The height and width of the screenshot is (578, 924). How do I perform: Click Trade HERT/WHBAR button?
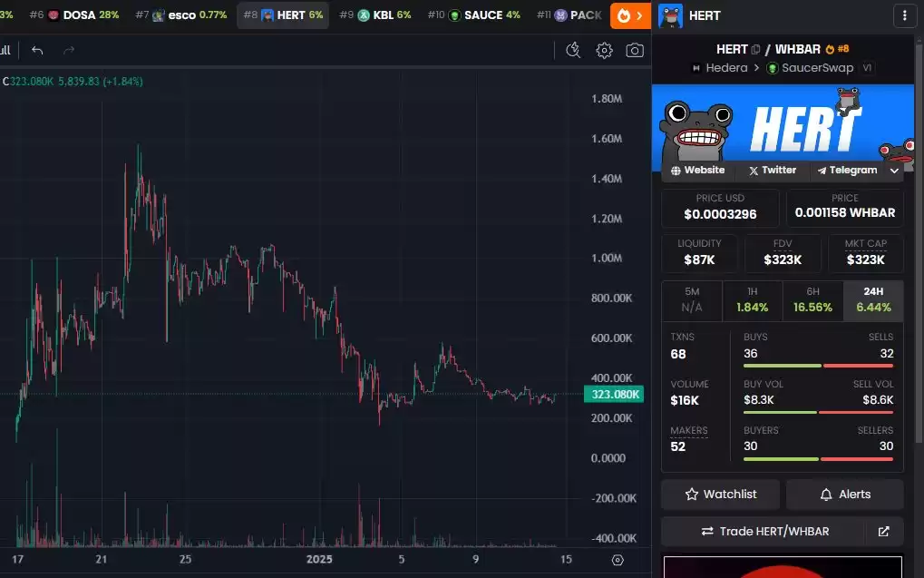click(x=764, y=532)
